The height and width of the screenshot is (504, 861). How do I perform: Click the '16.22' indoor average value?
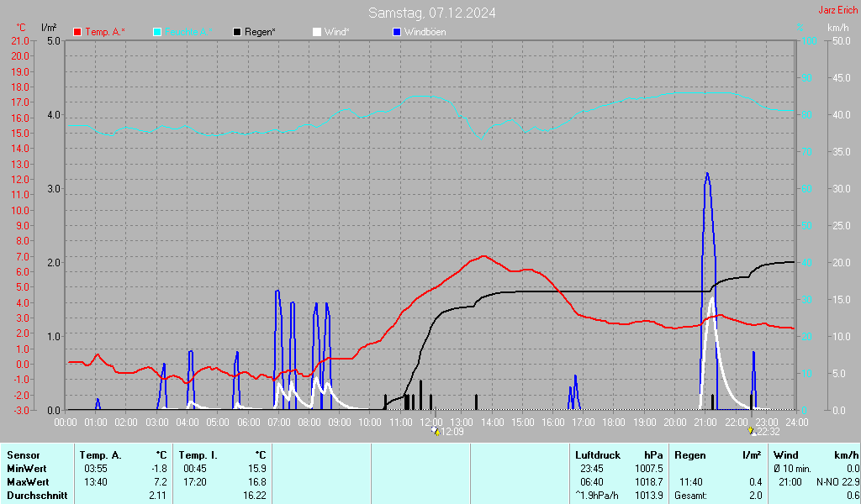(x=255, y=496)
